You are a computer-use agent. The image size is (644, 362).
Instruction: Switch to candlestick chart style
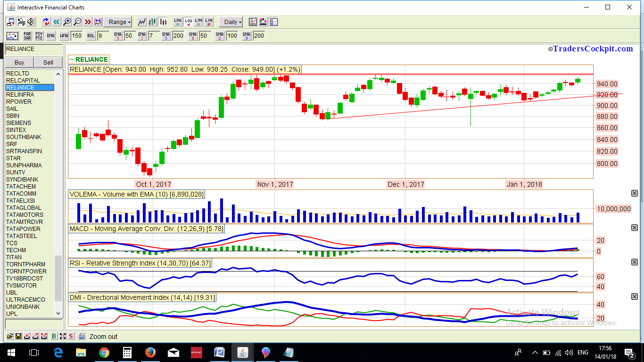coord(163,22)
